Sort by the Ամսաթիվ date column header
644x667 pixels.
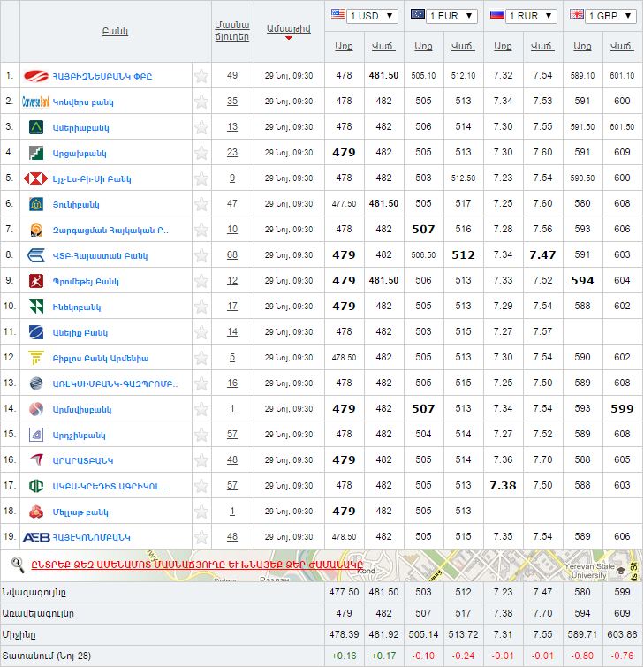[x=288, y=29]
